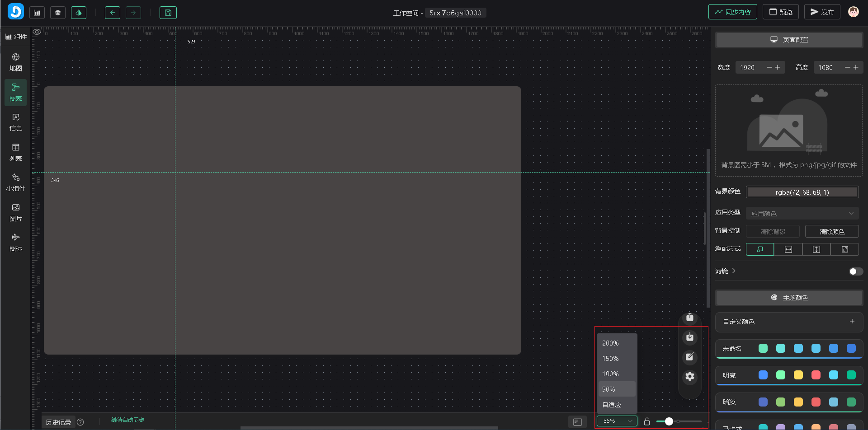The width and height of the screenshot is (868, 430).
Task: Click the 发布 publish button
Action: point(822,12)
